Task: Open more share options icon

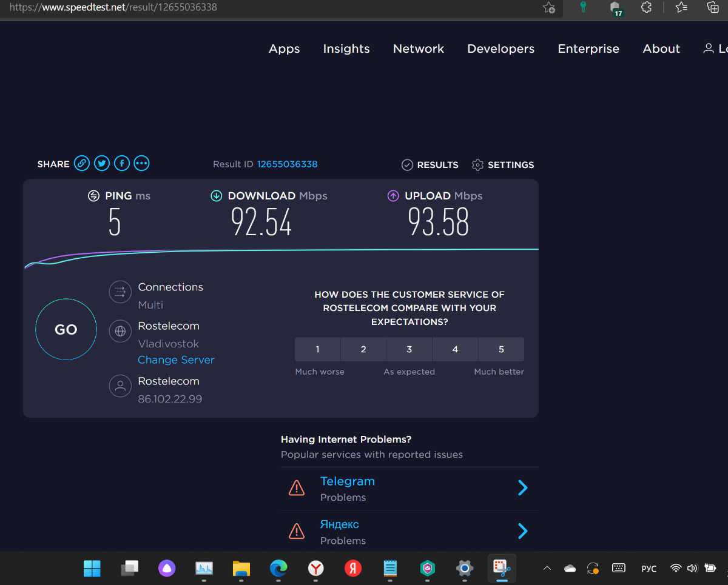Action: pyautogui.click(x=141, y=164)
